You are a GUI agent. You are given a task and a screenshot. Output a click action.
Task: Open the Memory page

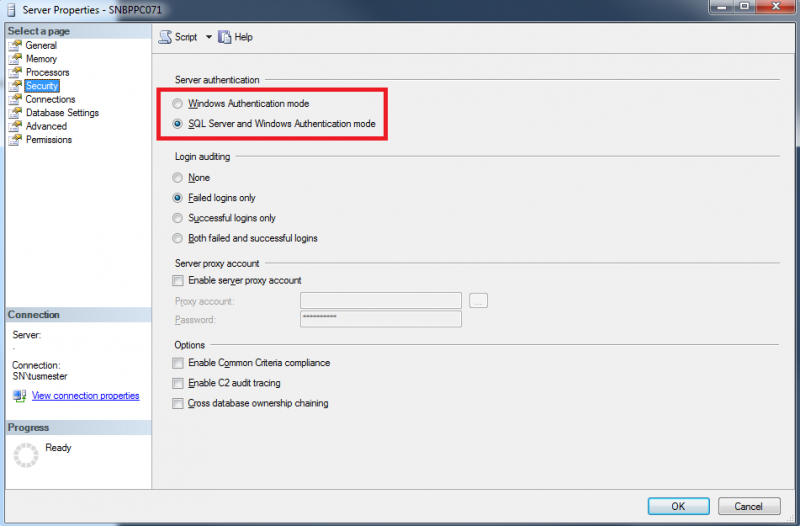(x=41, y=59)
